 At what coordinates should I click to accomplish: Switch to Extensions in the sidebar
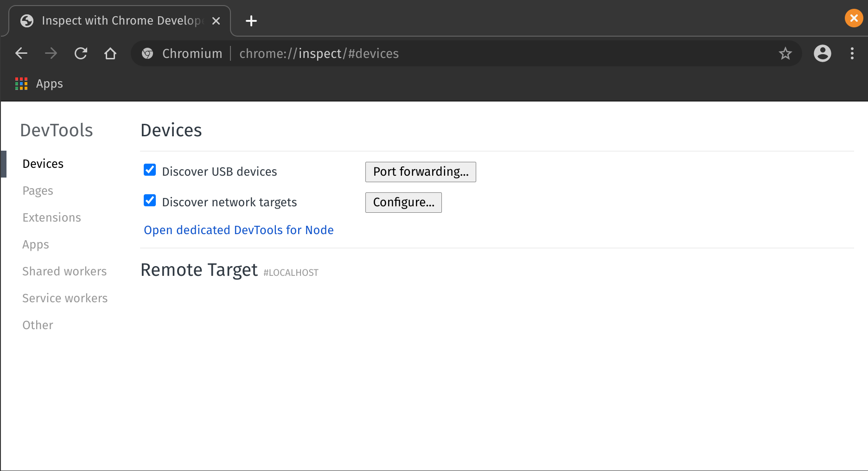point(52,217)
